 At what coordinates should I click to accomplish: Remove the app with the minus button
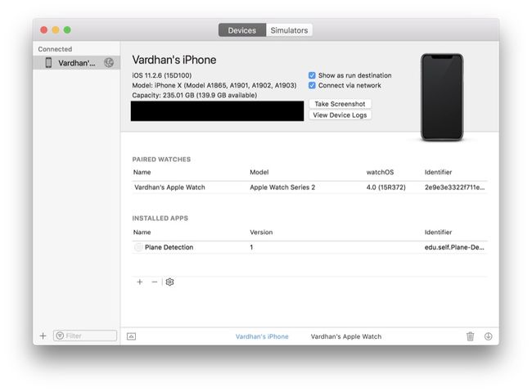(x=155, y=282)
